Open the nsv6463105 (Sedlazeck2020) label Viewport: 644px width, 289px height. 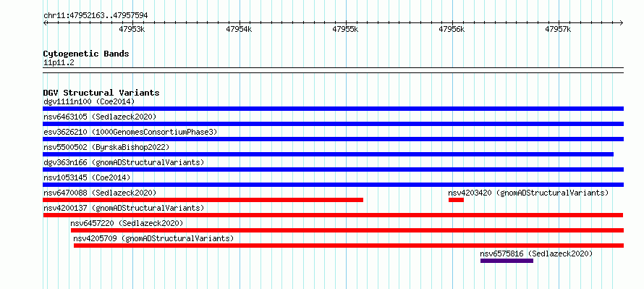(100, 117)
